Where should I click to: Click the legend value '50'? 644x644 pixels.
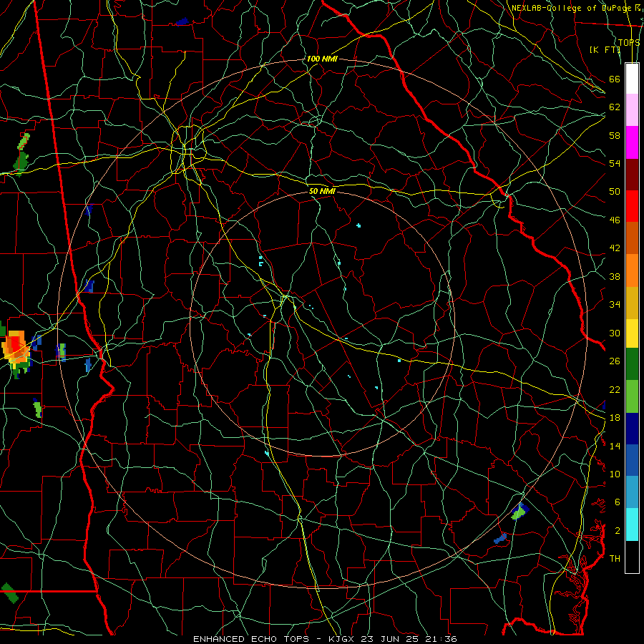click(x=615, y=191)
